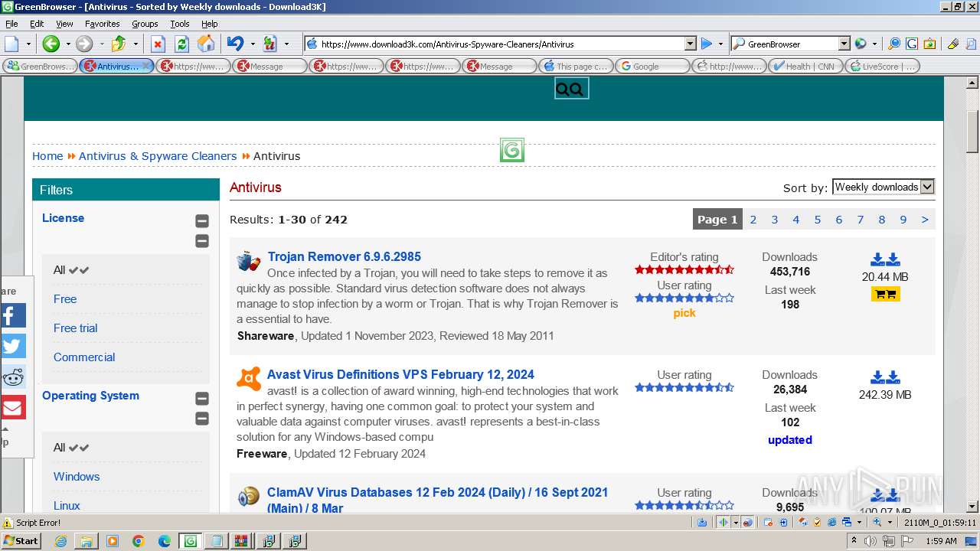Viewport: 980px width, 551px height.
Task: Go to Antivirus & Spyware Cleaners breadcrumb
Action: [158, 156]
